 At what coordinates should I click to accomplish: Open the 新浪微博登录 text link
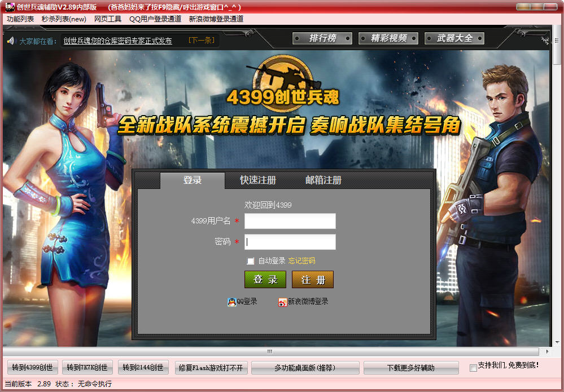click(308, 301)
